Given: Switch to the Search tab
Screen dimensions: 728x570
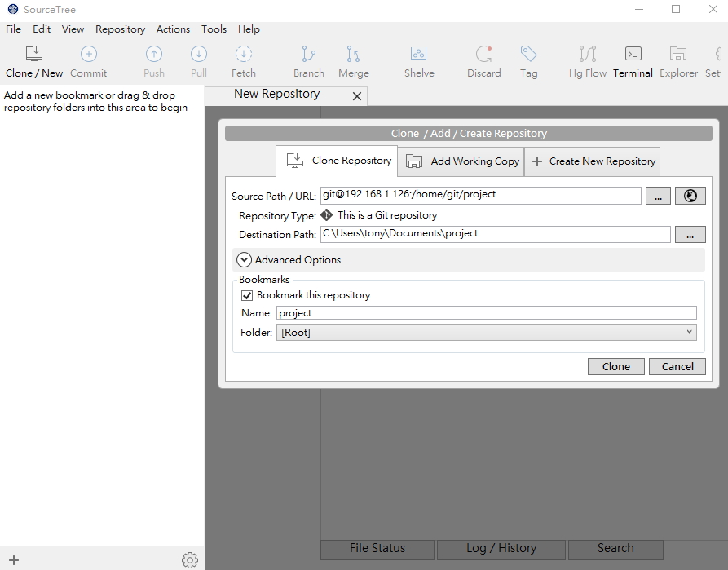Looking at the screenshot, I should pos(615,549).
